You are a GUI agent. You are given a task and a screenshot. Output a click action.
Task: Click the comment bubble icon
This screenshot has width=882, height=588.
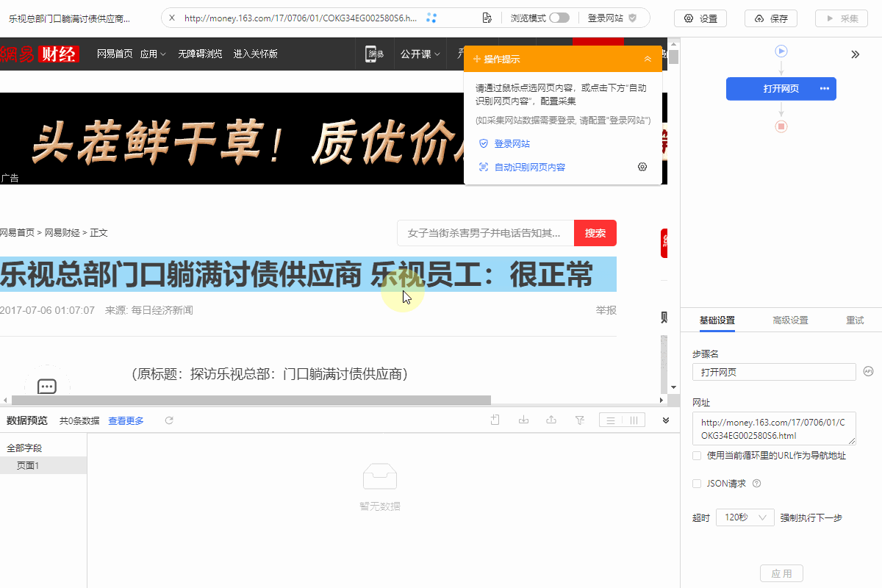click(47, 387)
